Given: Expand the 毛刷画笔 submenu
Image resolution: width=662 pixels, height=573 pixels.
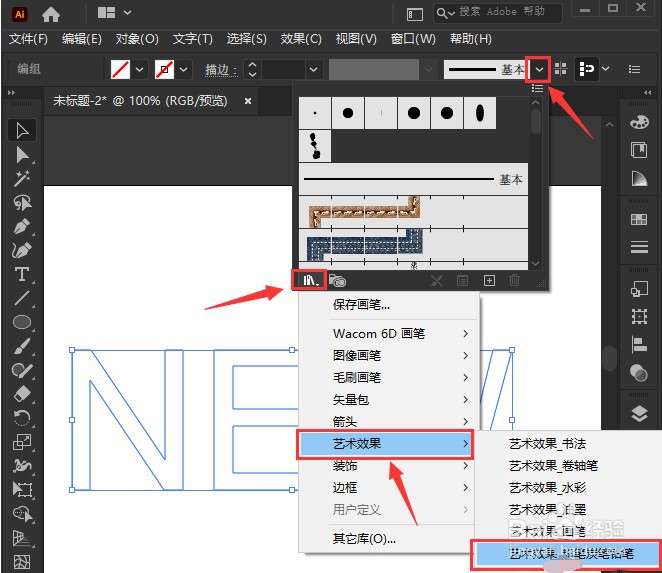Looking at the screenshot, I should point(388,377).
